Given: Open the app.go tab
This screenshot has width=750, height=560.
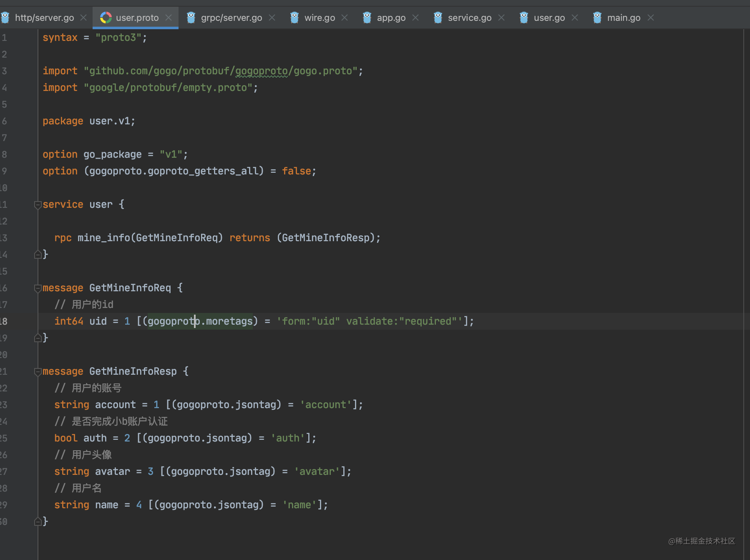Looking at the screenshot, I should coord(391,18).
